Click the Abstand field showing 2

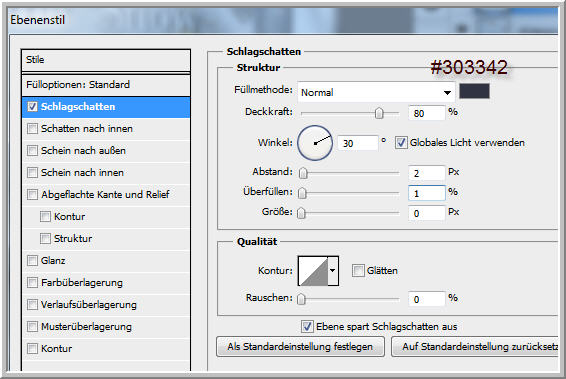(427, 173)
